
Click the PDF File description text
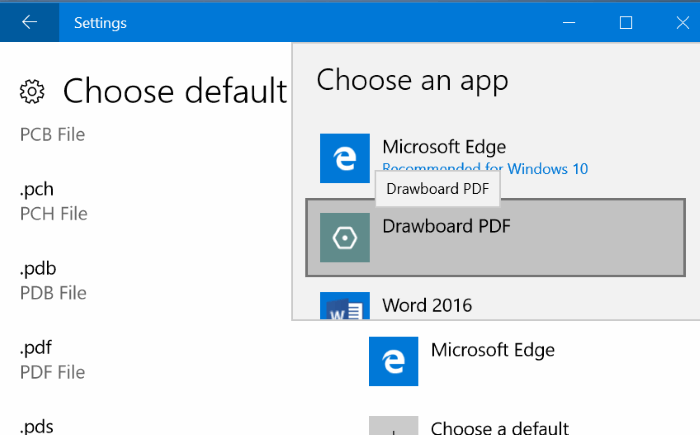point(52,372)
